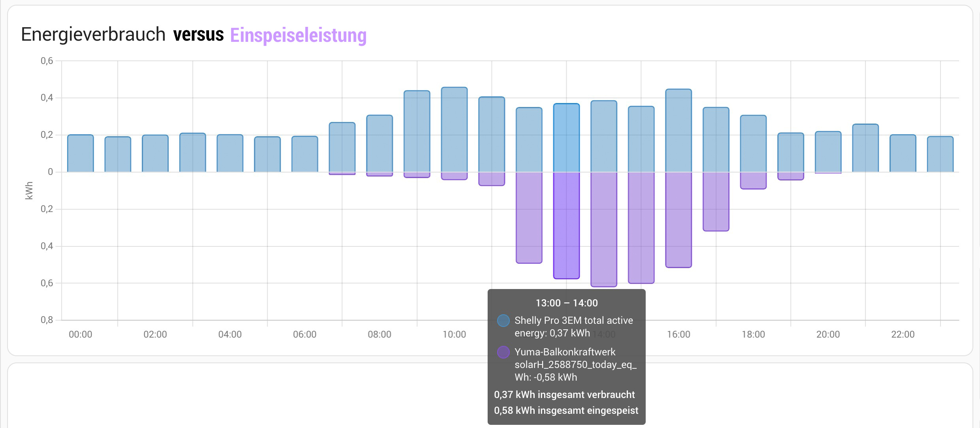Click the highlighted blue bar at 13:00

click(x=566, y=138)
